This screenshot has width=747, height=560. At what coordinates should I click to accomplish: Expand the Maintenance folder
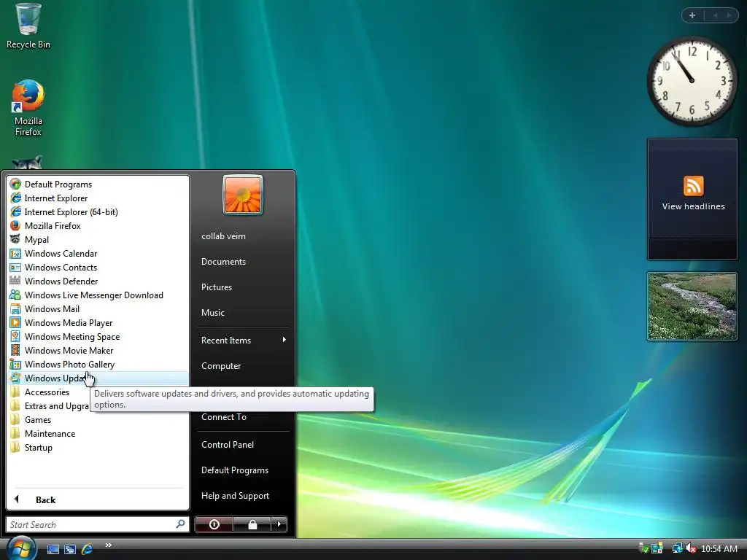(x=98, y=433)
